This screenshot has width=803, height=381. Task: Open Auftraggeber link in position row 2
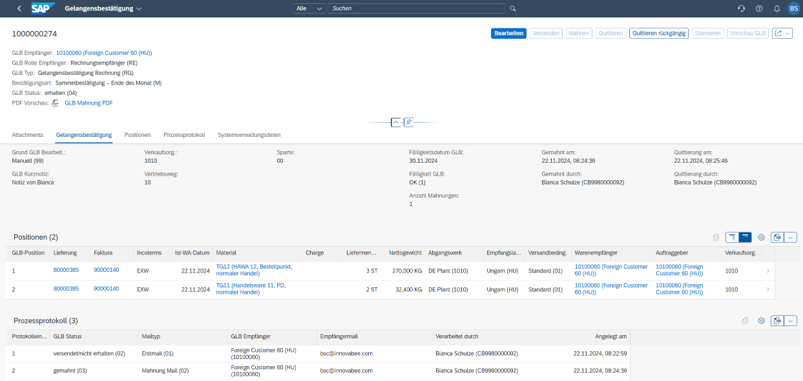pos(680,289)
